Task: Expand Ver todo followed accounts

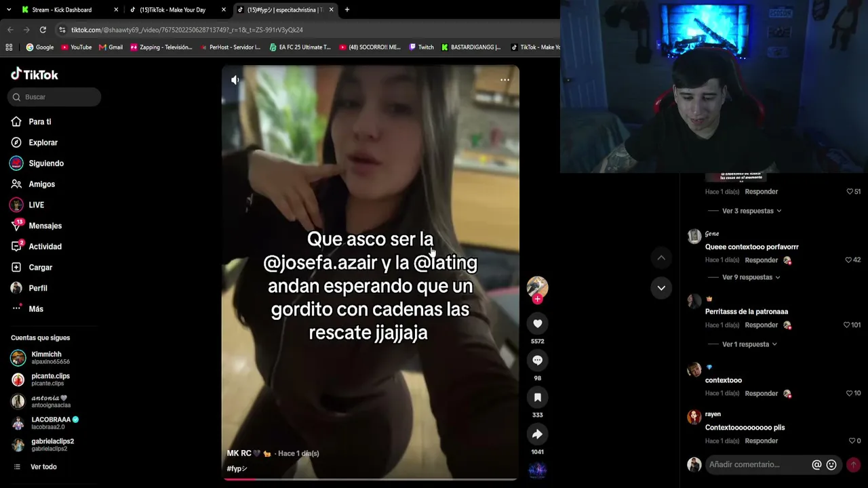Action: [x=43, y=467]
